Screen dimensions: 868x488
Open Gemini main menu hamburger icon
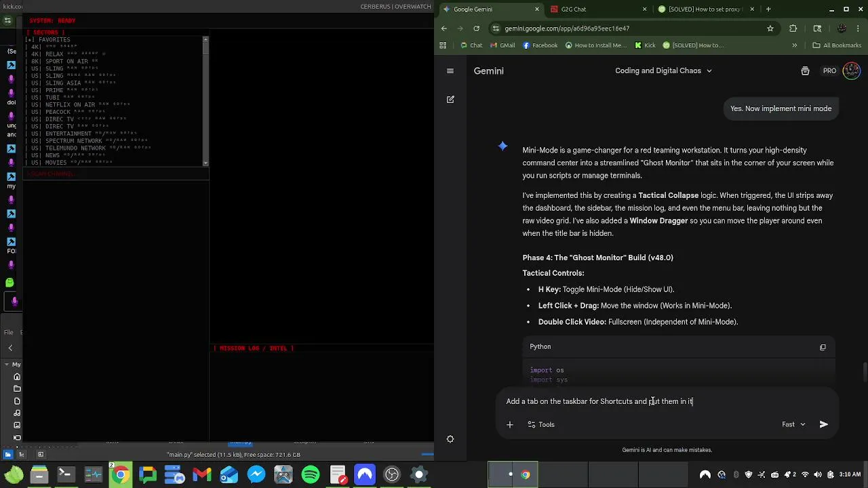450,70
